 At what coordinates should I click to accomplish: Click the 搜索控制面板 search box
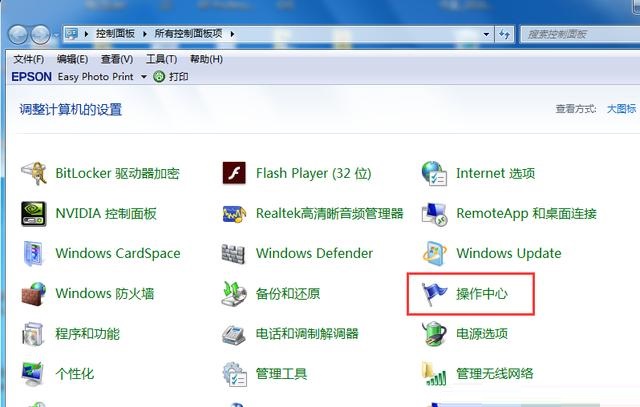tap(580, 34)
